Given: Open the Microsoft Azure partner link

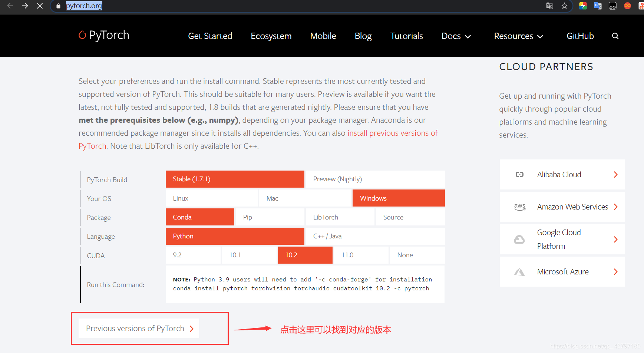Looking at the screenshot, I should coord(562,272).
